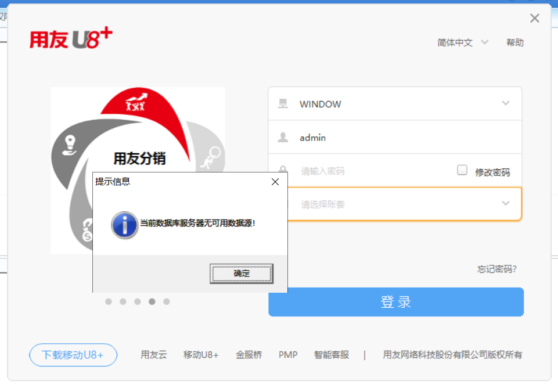Open the 简体中文 language dropdown
Image resolution: width=558 pixels, height=392 pixels.
(x=463, y=43)
